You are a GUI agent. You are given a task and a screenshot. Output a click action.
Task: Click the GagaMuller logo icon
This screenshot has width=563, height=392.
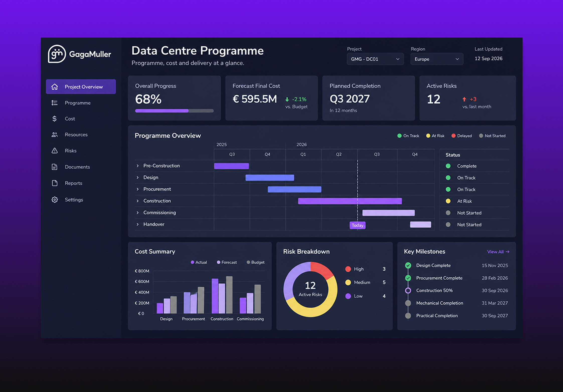pyautogui.click(x=57, y=54)
